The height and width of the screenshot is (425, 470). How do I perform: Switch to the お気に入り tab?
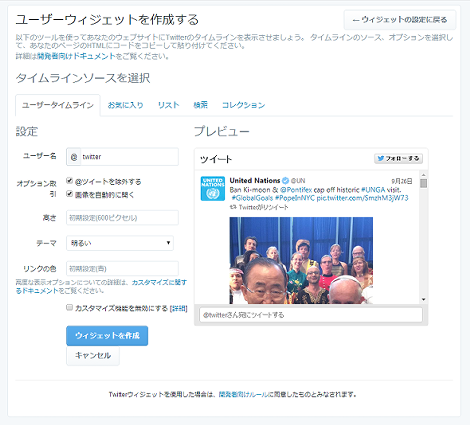pyautogui.click(x=125, y=105)
